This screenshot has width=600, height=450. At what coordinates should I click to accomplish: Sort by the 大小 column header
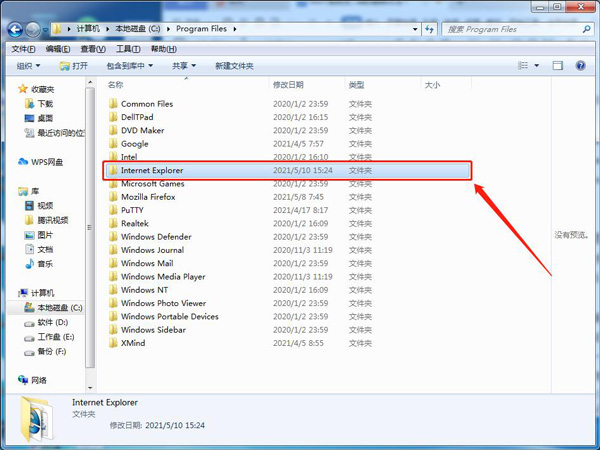[432, 85]
